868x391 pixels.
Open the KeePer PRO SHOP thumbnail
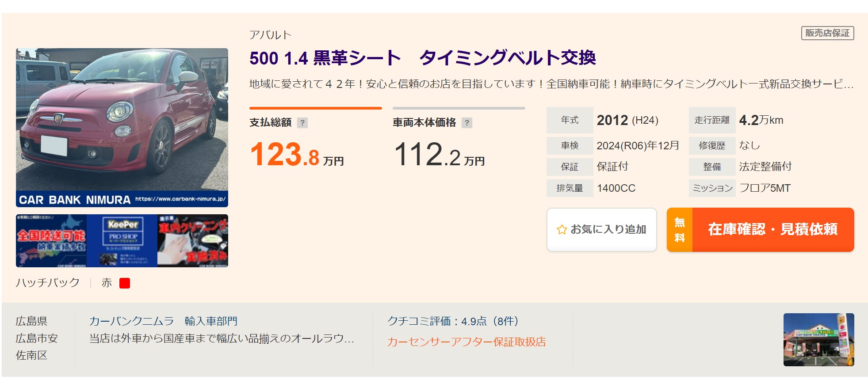coord(122,241)
